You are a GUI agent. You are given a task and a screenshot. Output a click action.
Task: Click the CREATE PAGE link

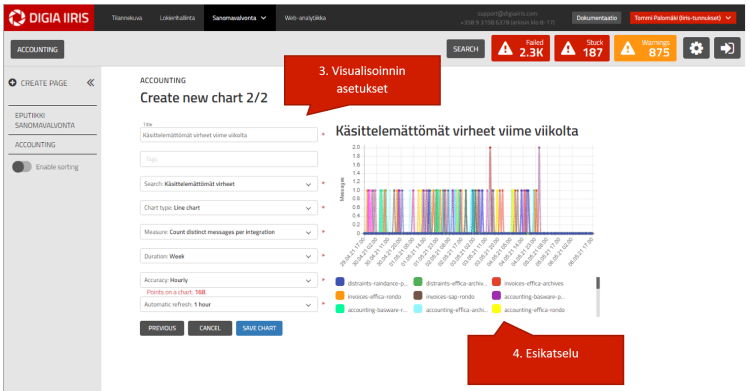point(44,83)
